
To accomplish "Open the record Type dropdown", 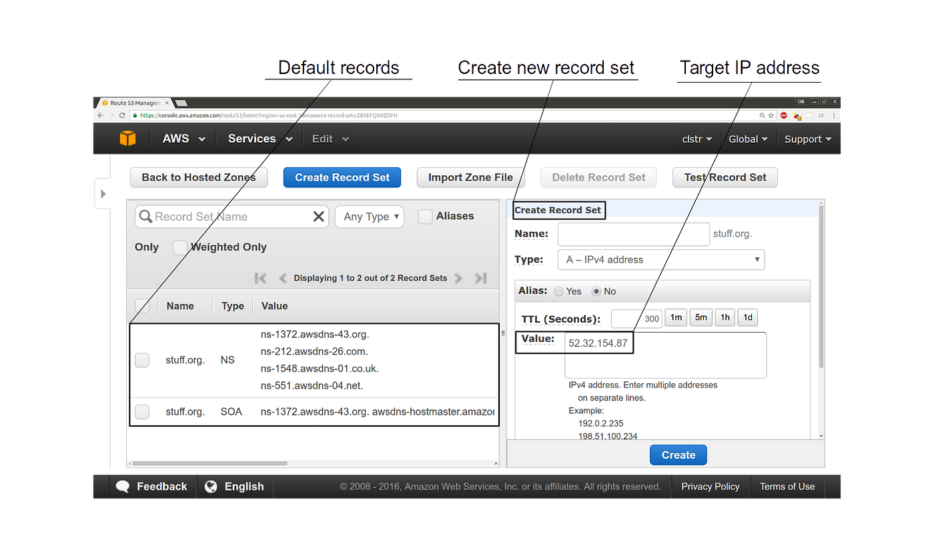I will [660, 259].
